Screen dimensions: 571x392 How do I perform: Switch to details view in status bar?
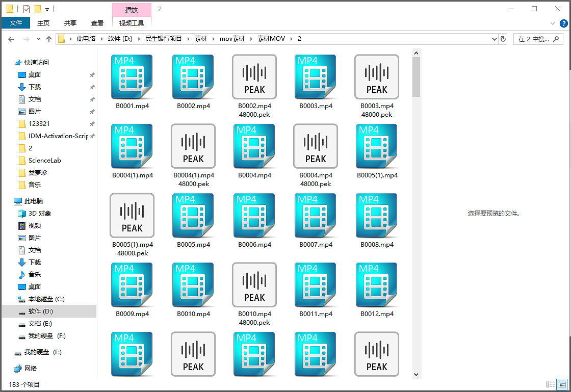click(x=551, y=384)
